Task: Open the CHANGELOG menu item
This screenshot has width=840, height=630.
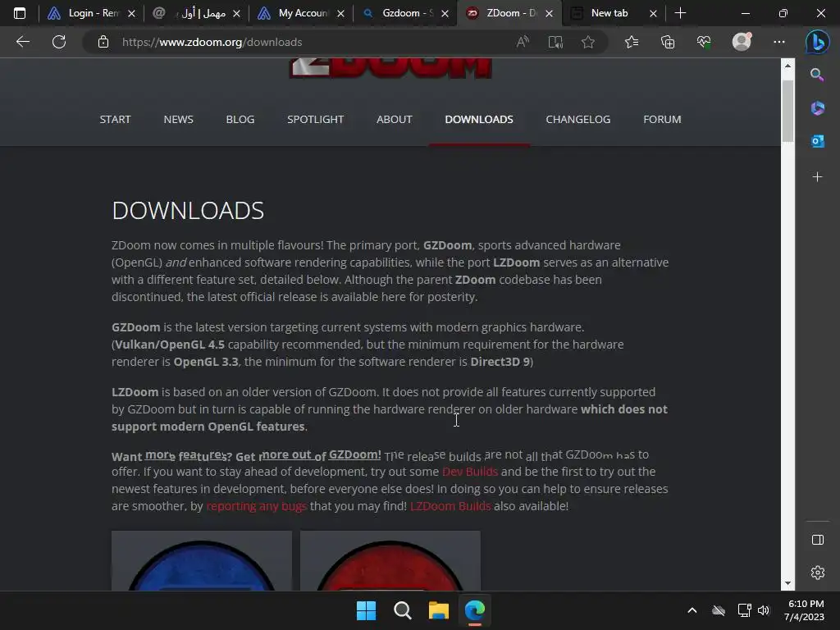Action: pos(578,120)
